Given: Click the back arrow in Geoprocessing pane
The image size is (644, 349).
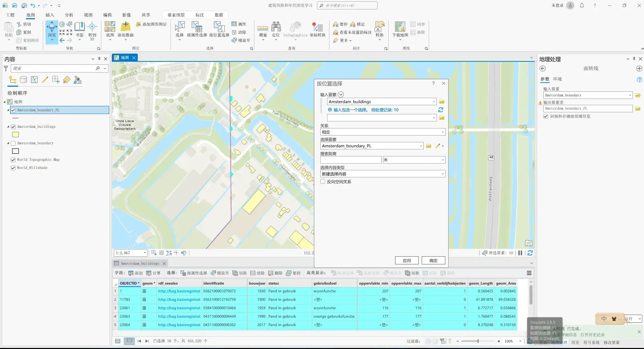Looking at the screenshot, I should pyautogui.click(x=543, y=68).
